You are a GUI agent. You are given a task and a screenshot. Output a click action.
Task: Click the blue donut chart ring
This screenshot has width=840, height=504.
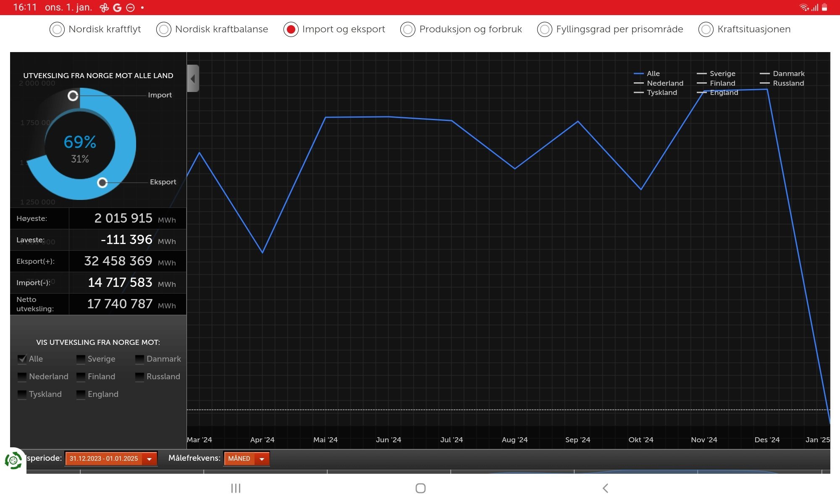tap(128, 144)
